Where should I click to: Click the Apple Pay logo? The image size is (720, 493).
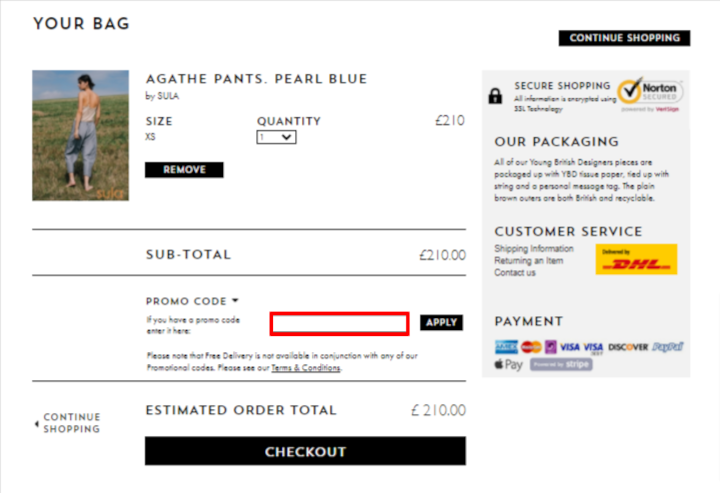(508, 364)
